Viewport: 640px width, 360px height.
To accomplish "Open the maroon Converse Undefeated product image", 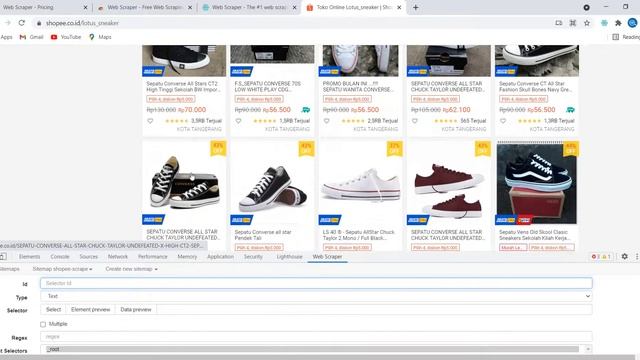I will [449, 182].
